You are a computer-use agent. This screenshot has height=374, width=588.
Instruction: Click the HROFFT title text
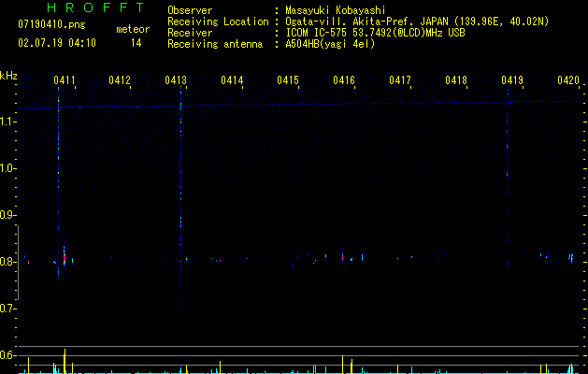(95, 7)
